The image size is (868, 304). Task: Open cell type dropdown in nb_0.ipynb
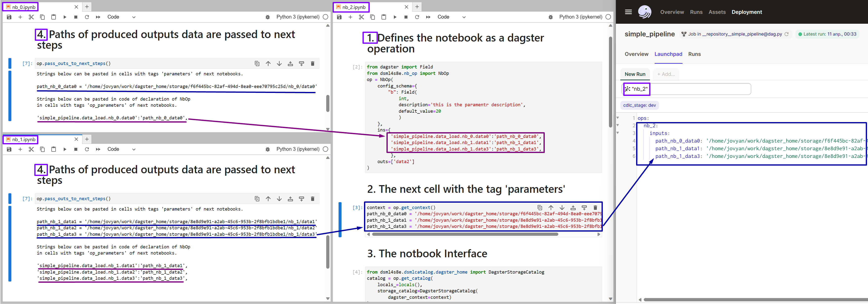(121, 17)
